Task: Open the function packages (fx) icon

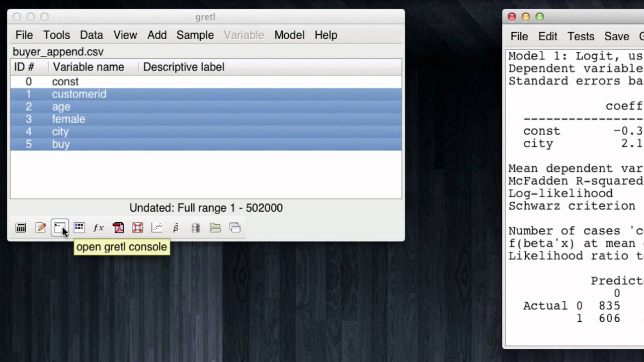Action: coord(99,228)
